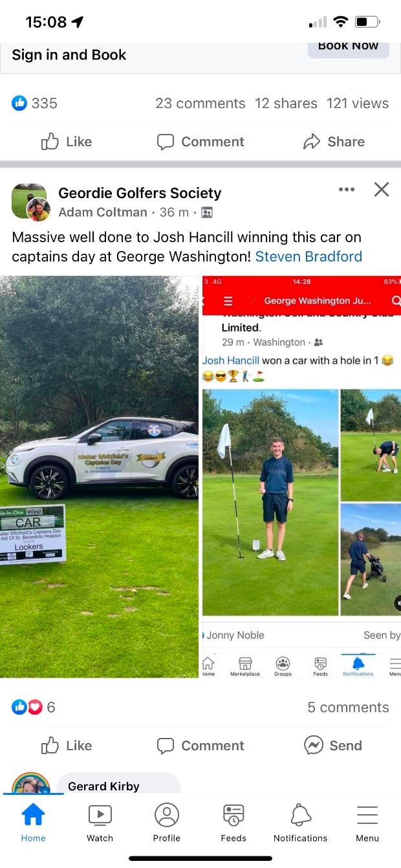This screenshot has height=868, width=401.
Task: Dismiss the Geordie Golfers Society post
Action: pyautogui.click(x=382, y=189)
